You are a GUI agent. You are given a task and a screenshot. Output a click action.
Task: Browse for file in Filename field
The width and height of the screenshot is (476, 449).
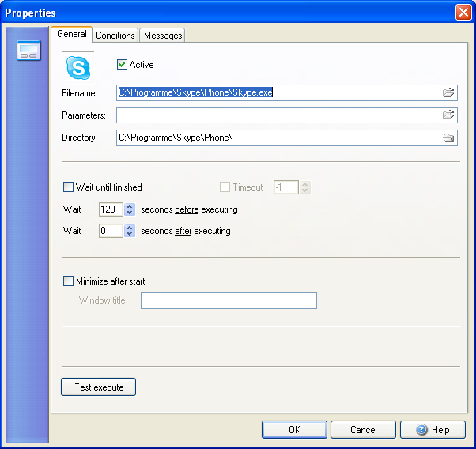coord(448,92)
